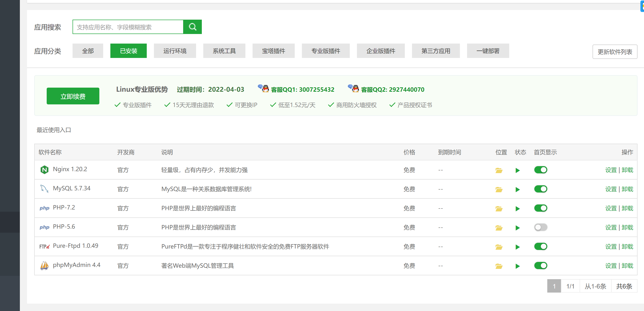Screen dimensions: 644x311
Task: Click the Pure-Ftpd status play icon
Action: (518, 247)
